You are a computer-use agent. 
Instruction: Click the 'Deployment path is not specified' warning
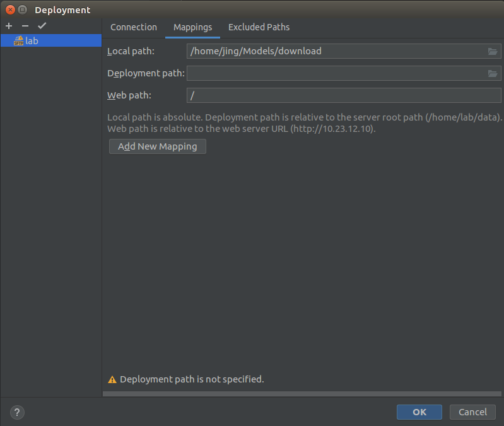[x=186, y=379]
